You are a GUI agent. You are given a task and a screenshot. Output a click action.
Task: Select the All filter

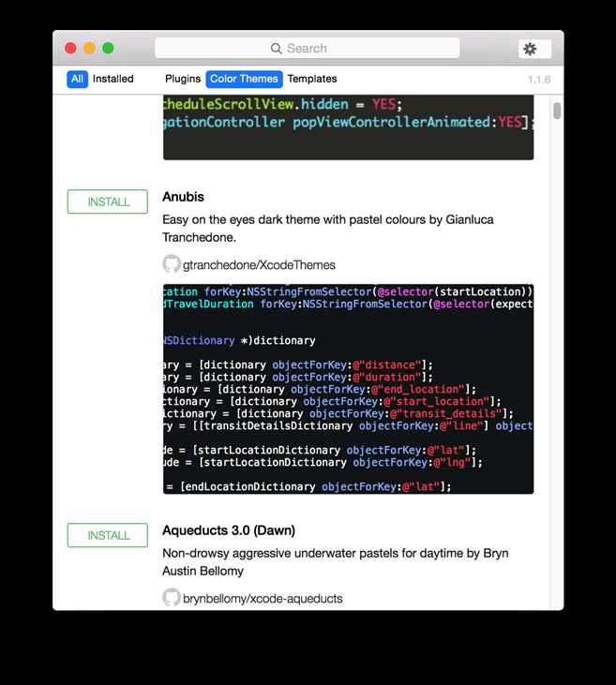[x=78, y=79]
